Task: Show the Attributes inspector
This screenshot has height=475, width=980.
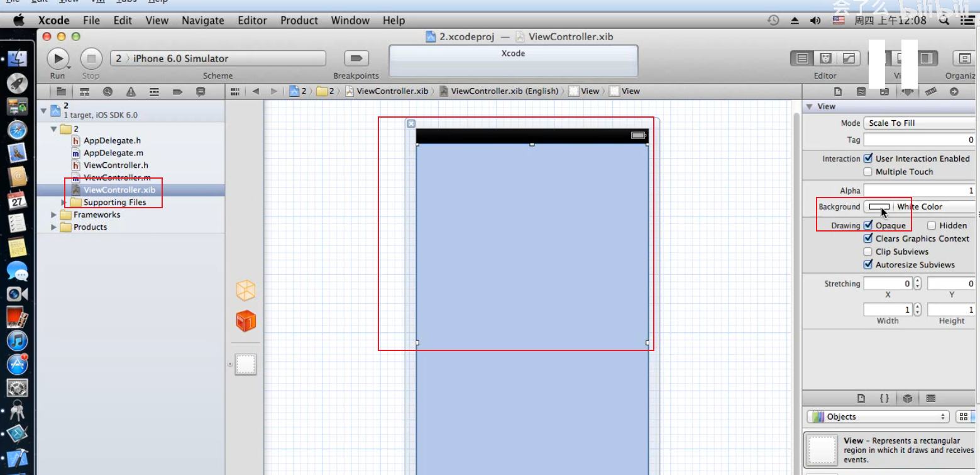Action: point(908,92)
